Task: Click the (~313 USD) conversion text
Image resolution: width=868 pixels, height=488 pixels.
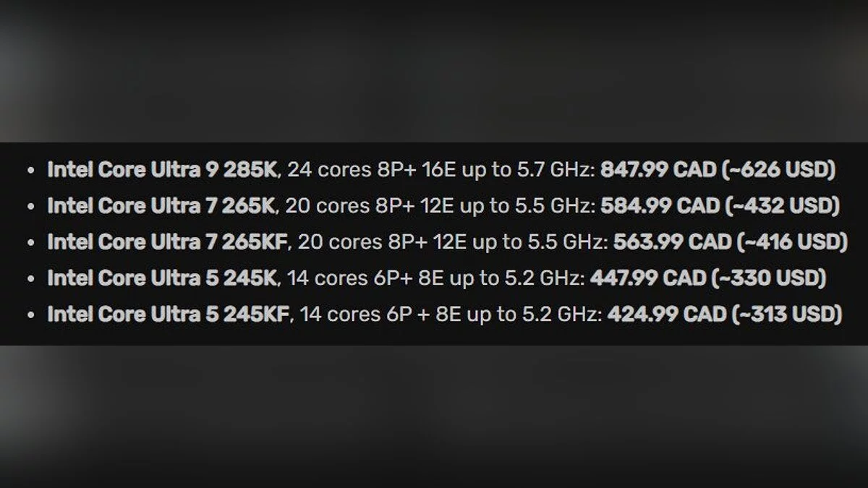Action: (x=787, y=314)
